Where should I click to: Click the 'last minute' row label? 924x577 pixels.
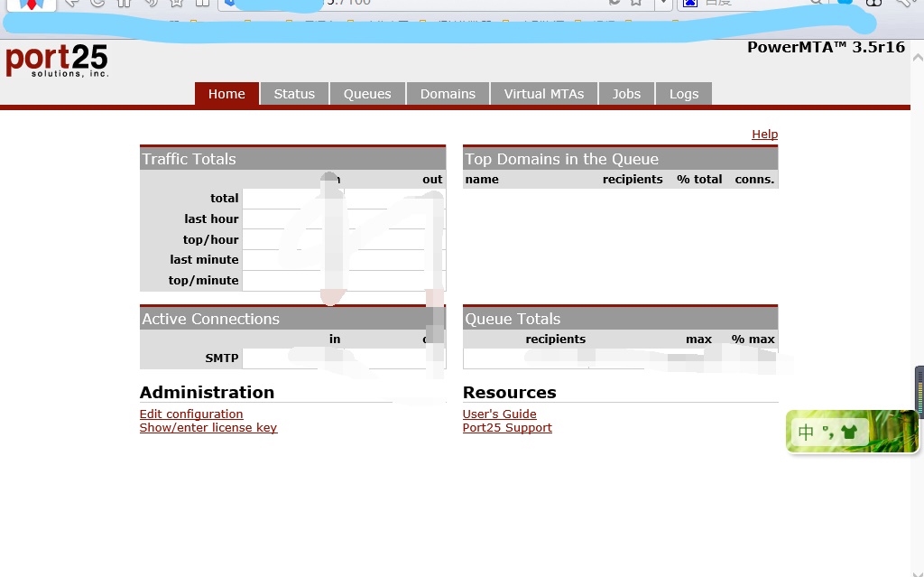point(204,259)
